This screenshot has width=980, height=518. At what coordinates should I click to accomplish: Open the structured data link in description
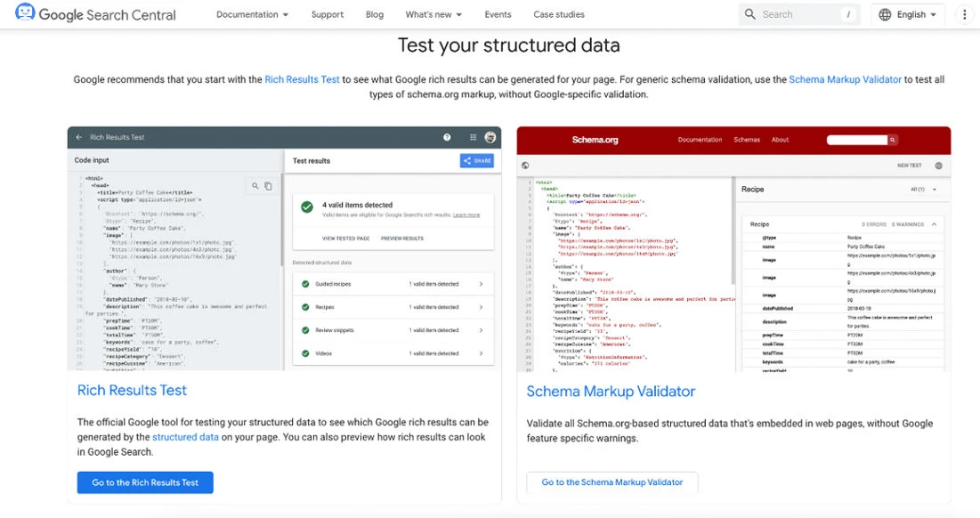(x=186, y=437)
